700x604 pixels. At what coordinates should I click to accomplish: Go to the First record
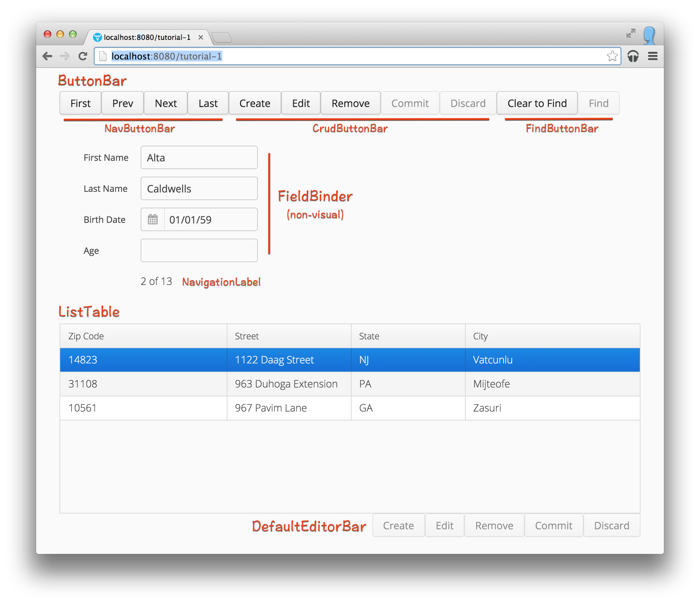click(x=80, y=103)
